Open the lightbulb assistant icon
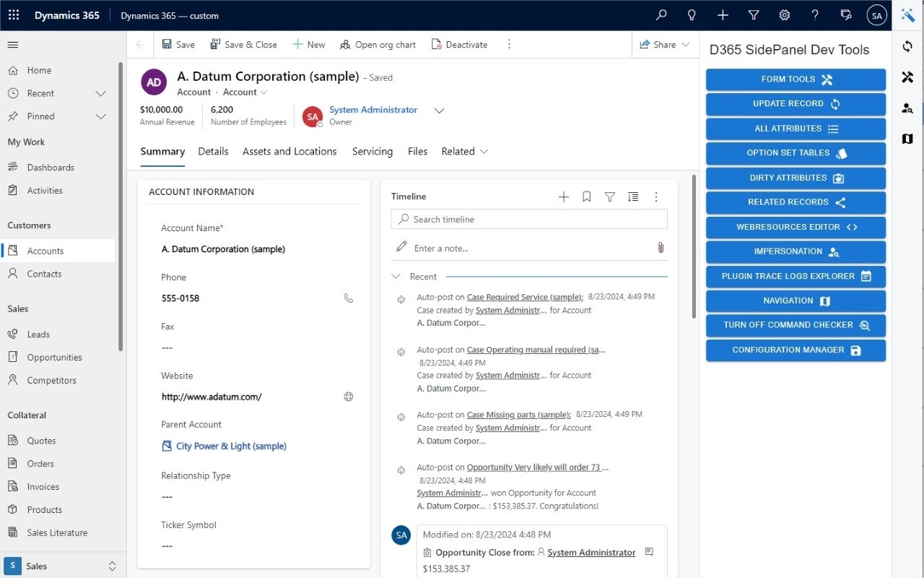The height and width of the screenshot is (578, 924). (x=692, y=15)
